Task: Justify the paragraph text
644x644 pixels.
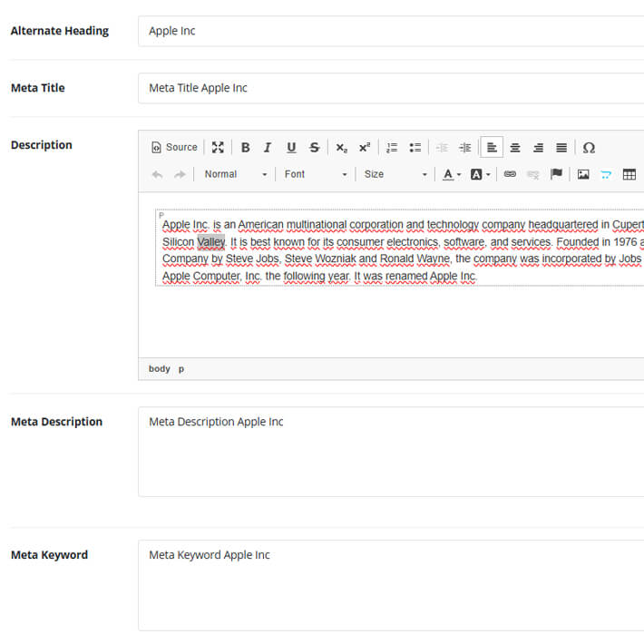Action: [561, 148]
